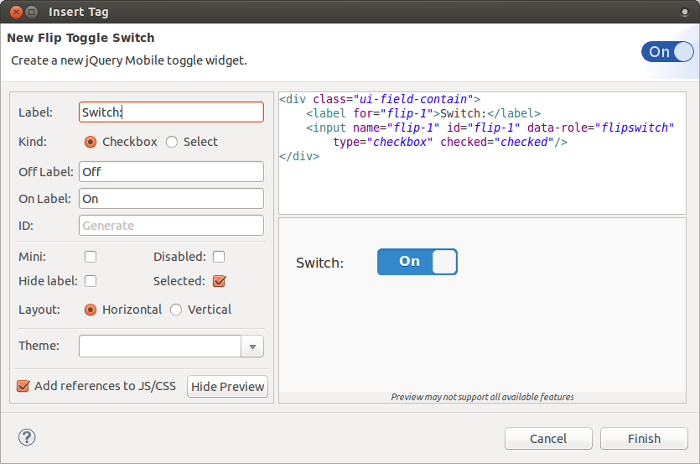Click the help question mark icon

[27, 437]
